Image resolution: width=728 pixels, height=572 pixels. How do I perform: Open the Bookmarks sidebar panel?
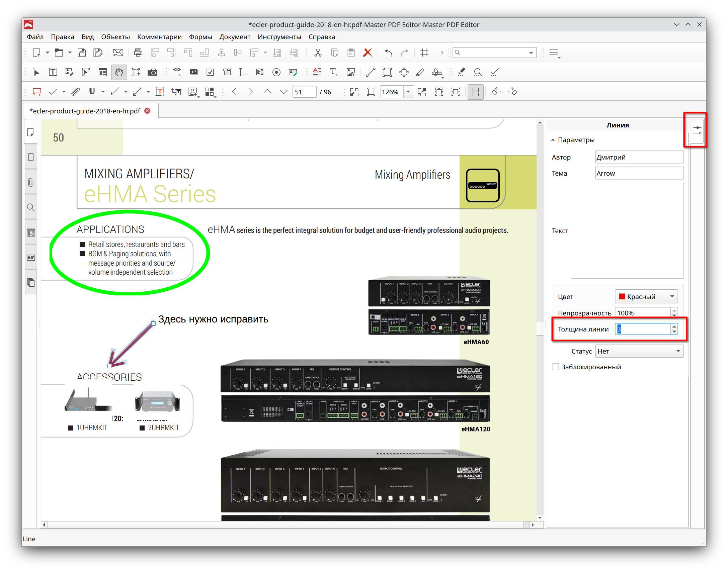(x=31, y=158)
